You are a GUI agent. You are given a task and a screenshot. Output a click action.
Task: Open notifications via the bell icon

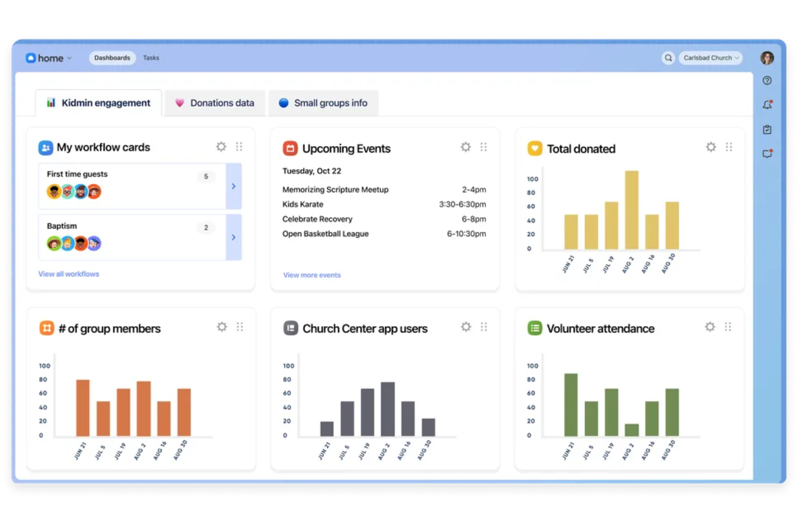(767, 105)
